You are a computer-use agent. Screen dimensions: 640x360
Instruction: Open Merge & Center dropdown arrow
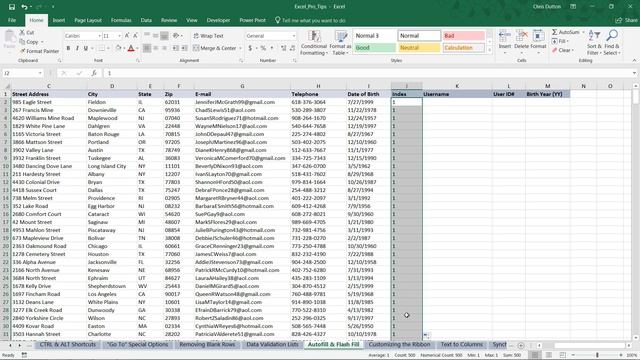pyautogui.click(x=240, y=48)
